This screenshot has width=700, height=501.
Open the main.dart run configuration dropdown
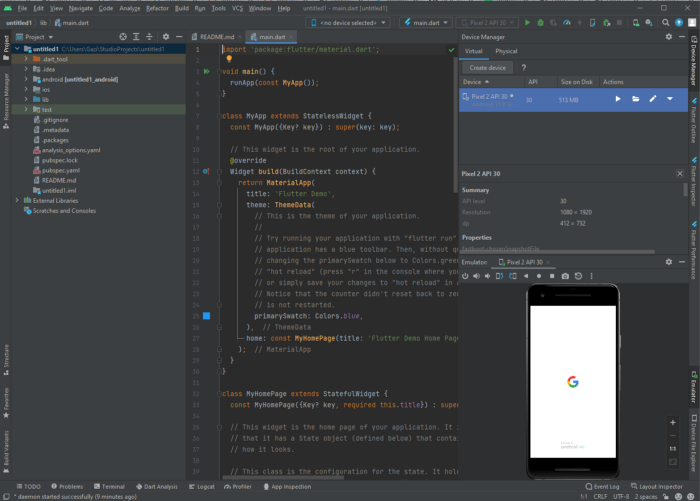[426, 23]
